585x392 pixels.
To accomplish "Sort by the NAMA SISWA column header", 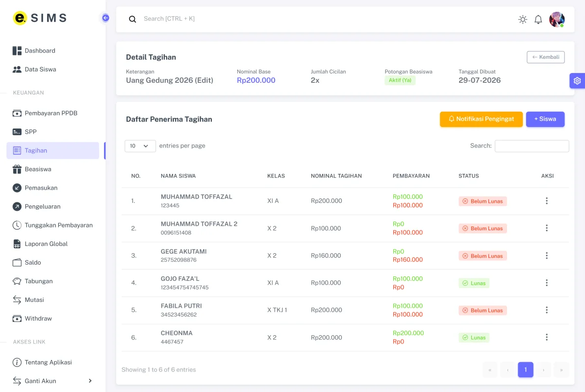I will pyautogui.click(x=178, y=176).
